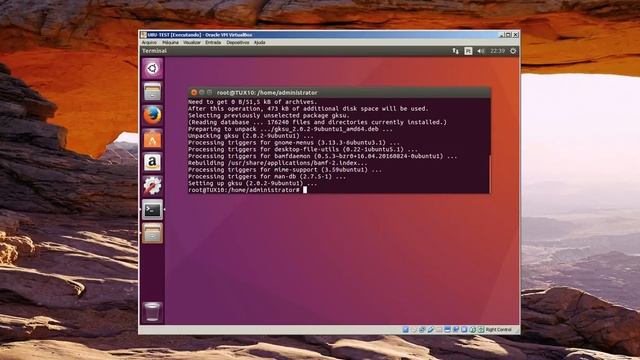Click the 'Setting up gksu' line
Image resolution: width=640 pixels, height=360 pixels.
coord(252,184)
